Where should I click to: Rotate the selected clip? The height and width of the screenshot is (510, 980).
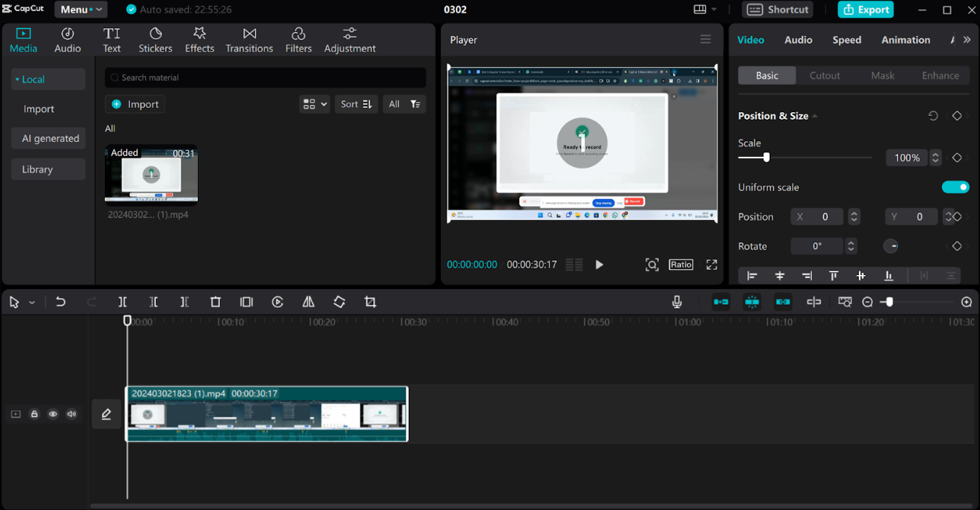coord(339,302)
